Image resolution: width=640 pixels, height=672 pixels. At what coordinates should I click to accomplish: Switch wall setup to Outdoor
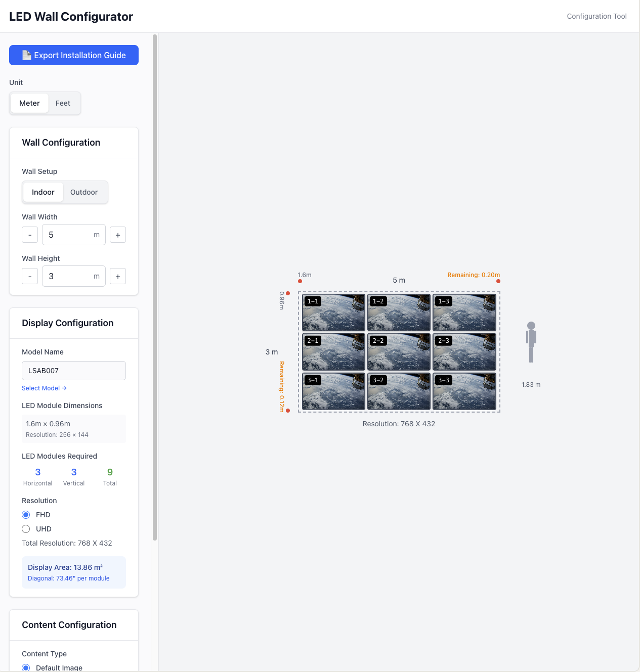point(83,192)
